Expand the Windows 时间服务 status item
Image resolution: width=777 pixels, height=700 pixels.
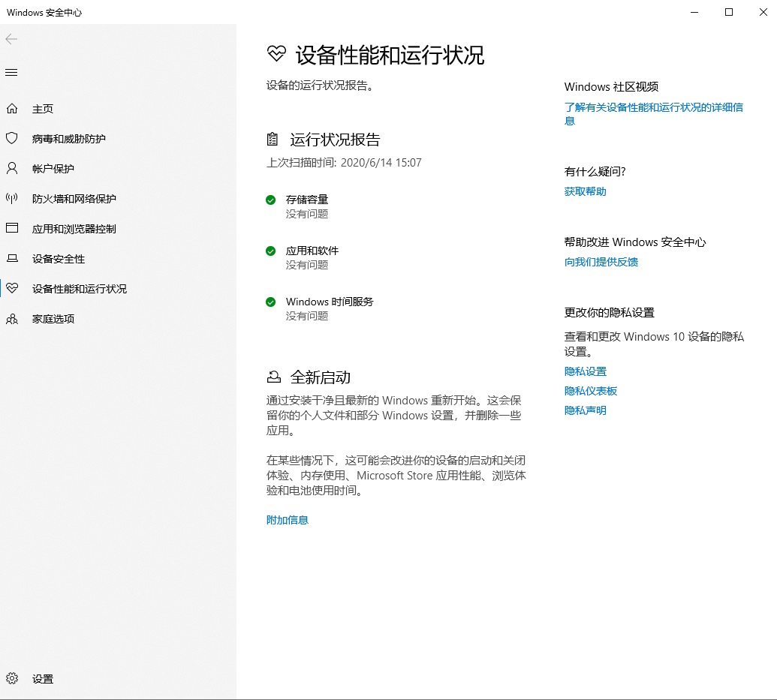[330, 302]
